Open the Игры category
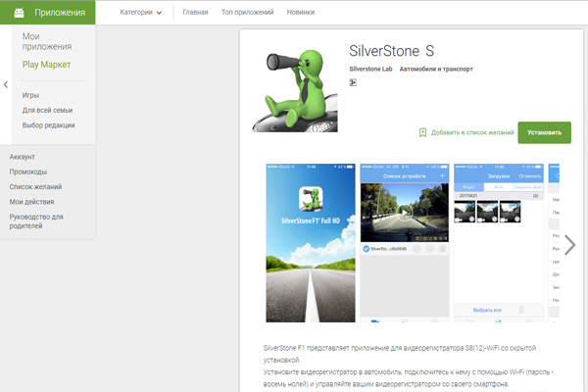Screen dimensions: 588x392 30,95
